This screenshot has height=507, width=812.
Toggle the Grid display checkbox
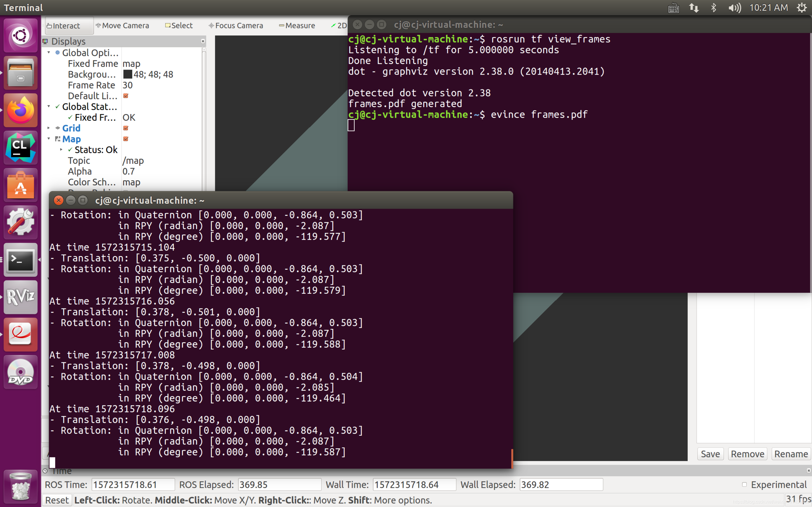126,128
